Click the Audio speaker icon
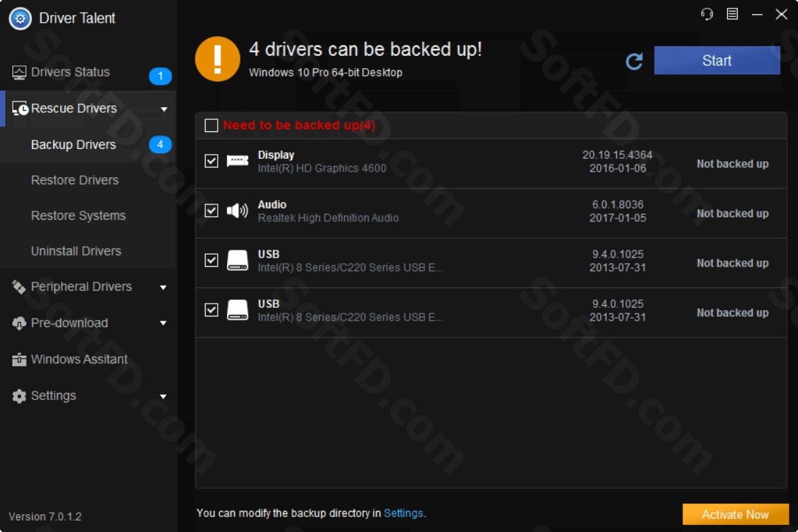This screenshot has height=532, width=798. point(237,210)
